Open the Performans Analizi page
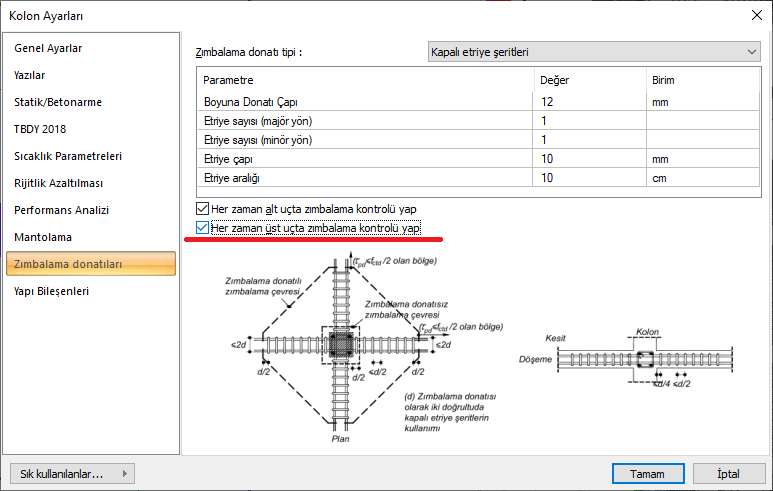 (61, 210)
